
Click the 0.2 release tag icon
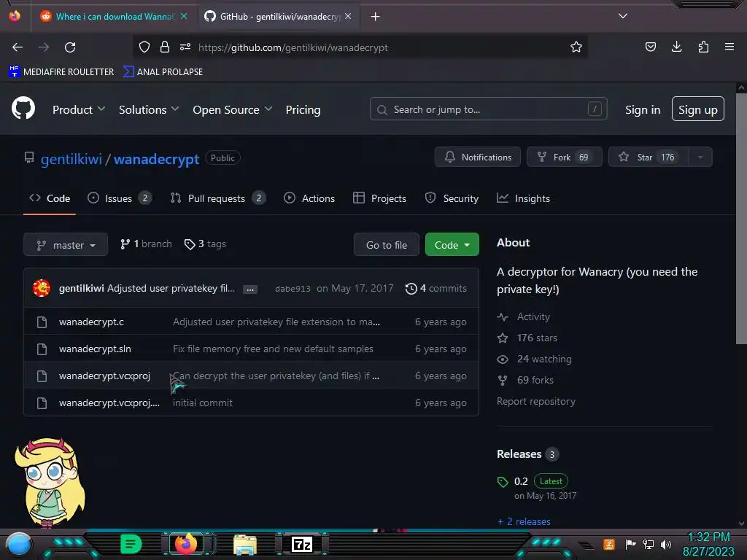[x=503, y=482]
